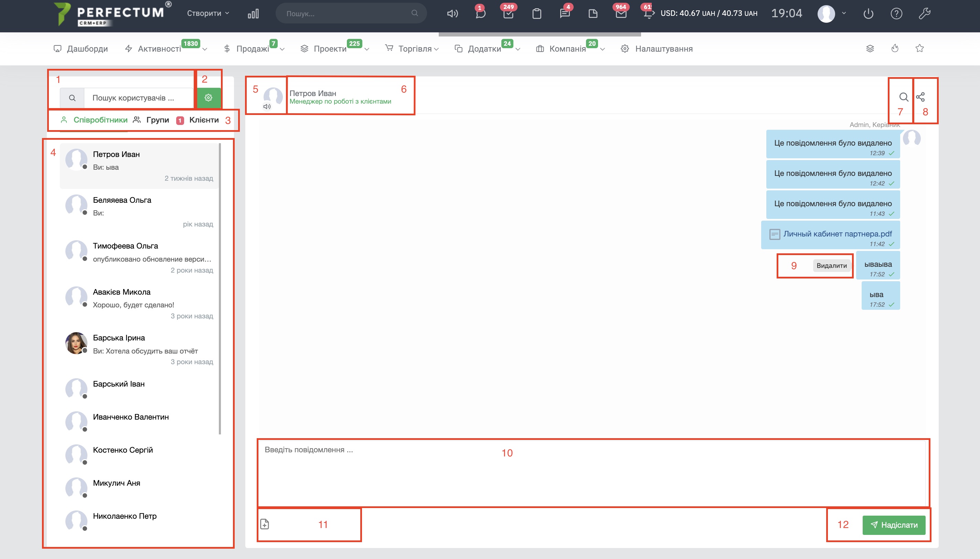Image resolution: width=980 pixels, height=559 pixels.
Task: Open the mail icon with 964 badge
Action: tap(621, 14)
